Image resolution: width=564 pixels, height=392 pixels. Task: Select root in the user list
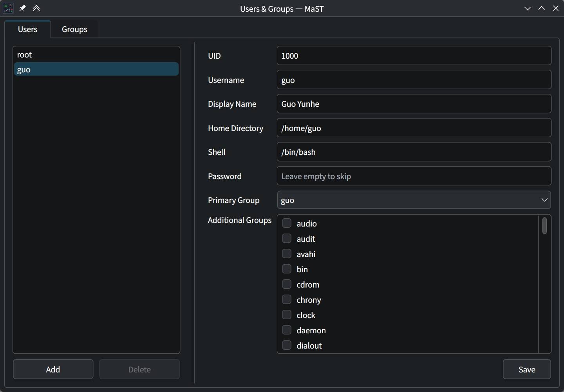click(x=96, y=55)
